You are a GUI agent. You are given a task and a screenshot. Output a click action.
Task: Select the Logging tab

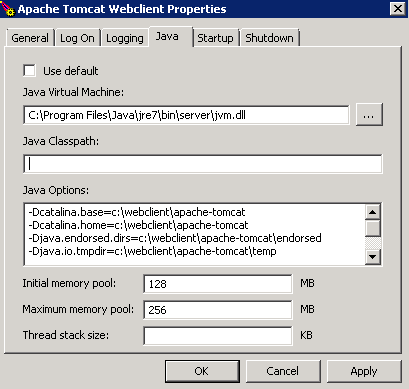tap(125, 38)
